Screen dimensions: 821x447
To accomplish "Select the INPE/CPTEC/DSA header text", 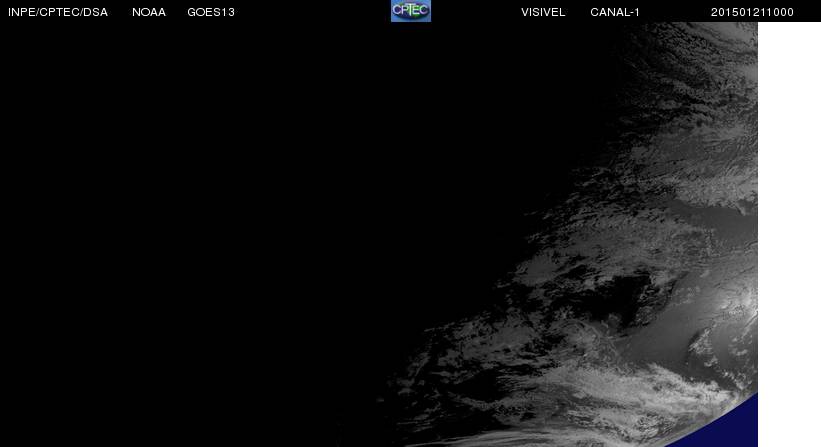I will coord(58,12).
